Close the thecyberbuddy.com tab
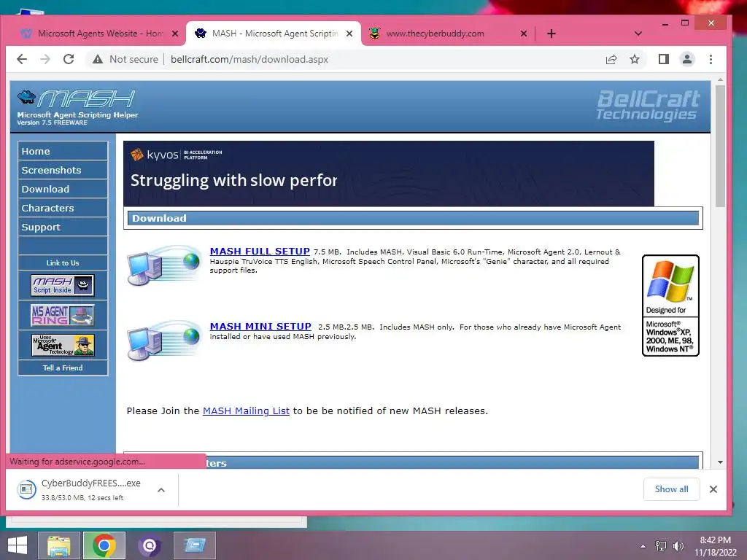The image size is (747, 560). pos(524,34)
